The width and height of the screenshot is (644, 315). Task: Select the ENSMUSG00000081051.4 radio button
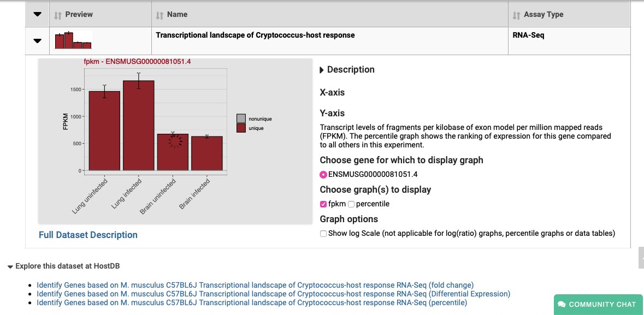point(323,175)
